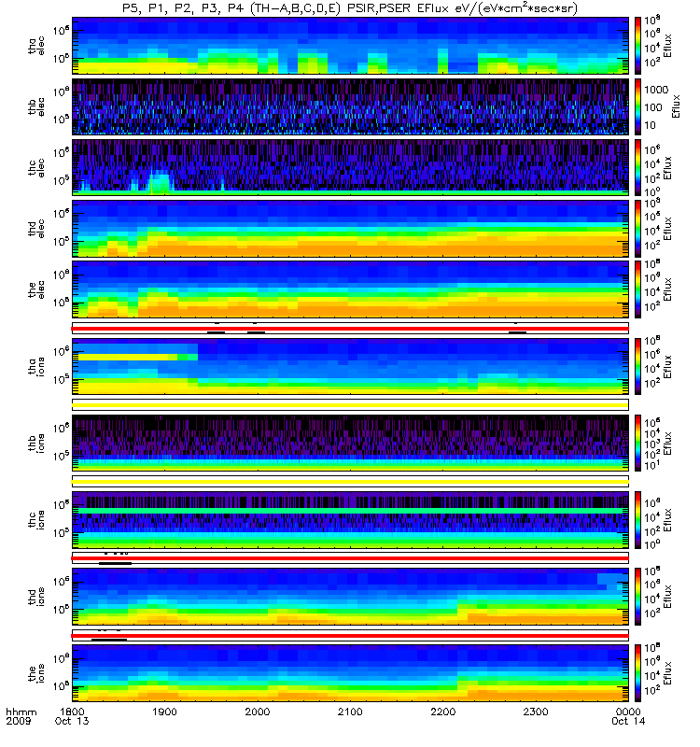Click the yellow status bar above thc ions panel
Image resolution: width=700 pixels, height=747 pixels.
point(350,482)
